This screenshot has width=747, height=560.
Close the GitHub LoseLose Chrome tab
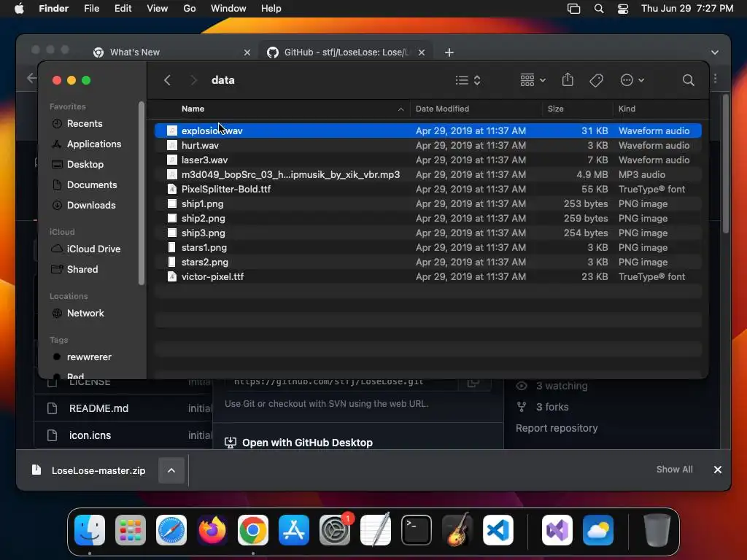tap(421, 52)
